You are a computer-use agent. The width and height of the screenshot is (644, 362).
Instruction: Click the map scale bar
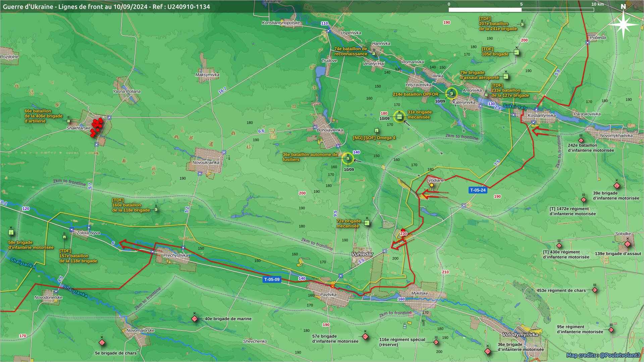(521, 10)
